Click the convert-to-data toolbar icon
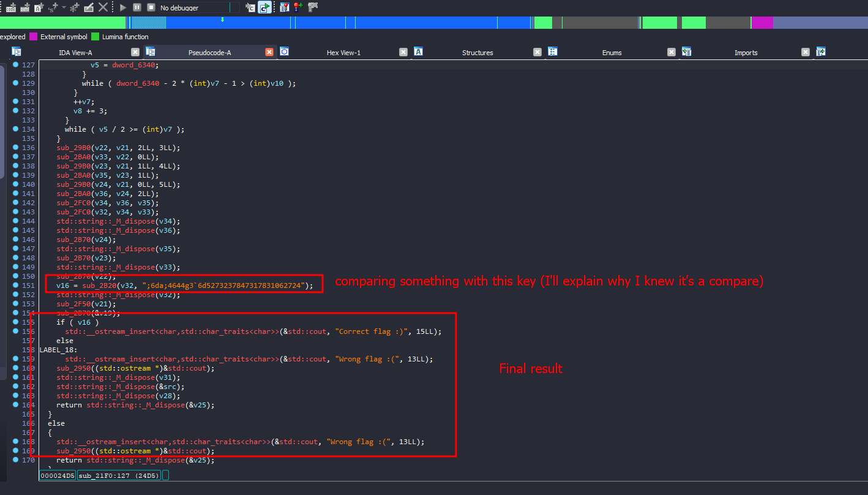868x495 pixels. 25,7
